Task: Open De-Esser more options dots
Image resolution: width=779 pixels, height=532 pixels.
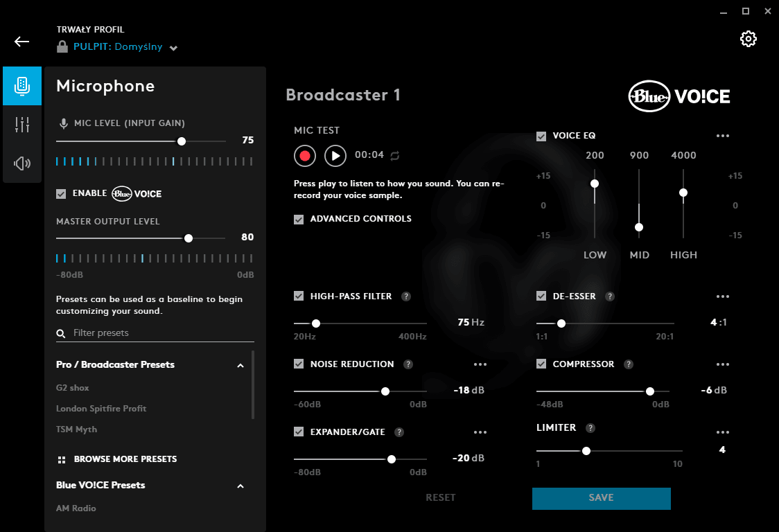Action: [x=723, y=296]
